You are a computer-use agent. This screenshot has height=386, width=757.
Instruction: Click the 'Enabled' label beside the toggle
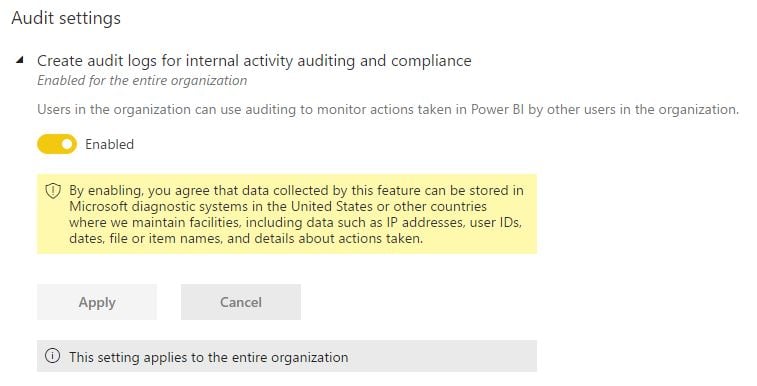(x=110, y=144)
